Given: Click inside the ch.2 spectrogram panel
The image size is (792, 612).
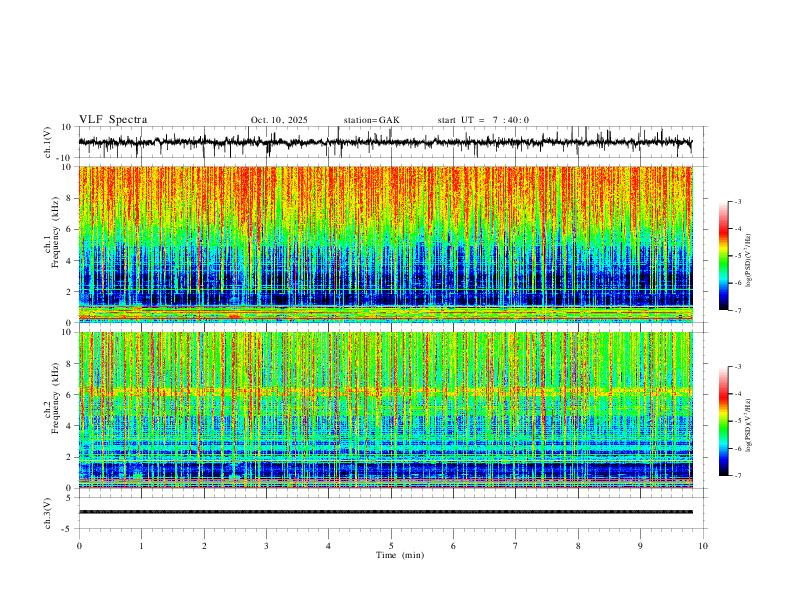Looking at the screenshot, I should (385, 410).
